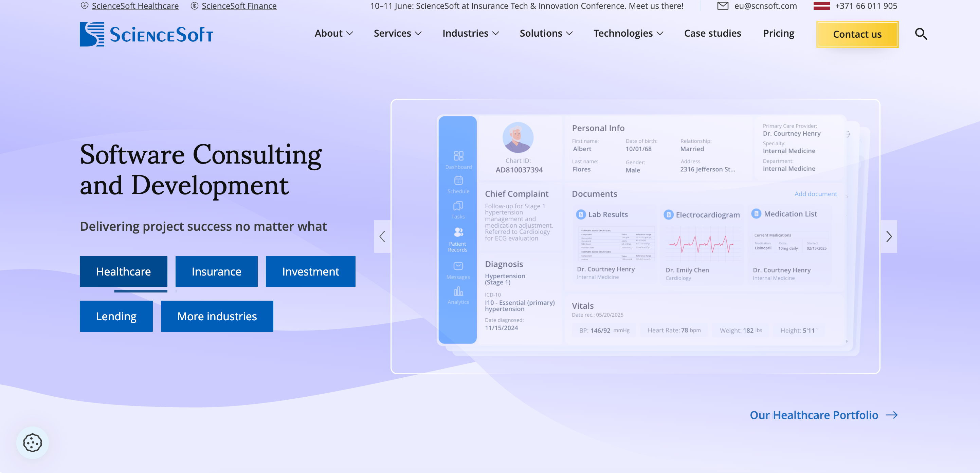
Task: Open the Case studies page
Action: pyautogui.click(x=712, y=34)
